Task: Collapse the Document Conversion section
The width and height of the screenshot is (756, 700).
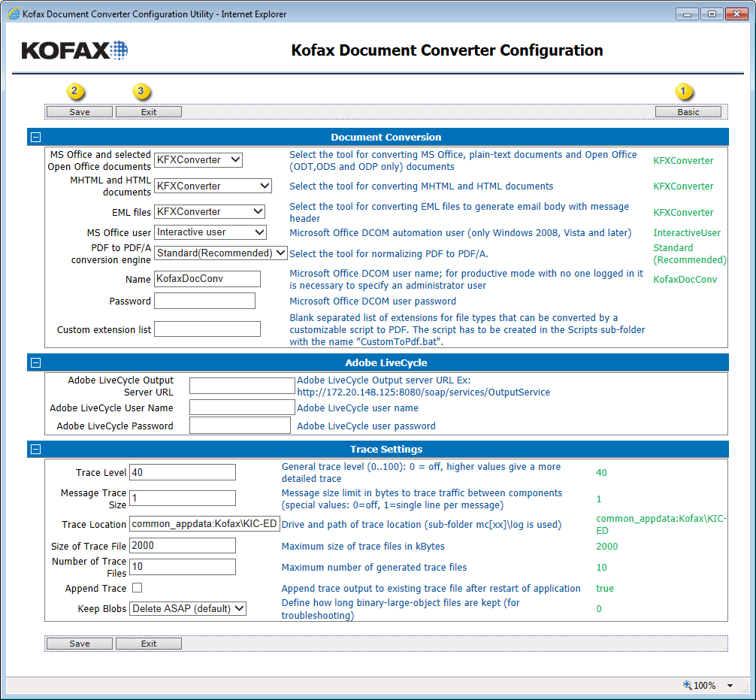Action: [35, 138]
